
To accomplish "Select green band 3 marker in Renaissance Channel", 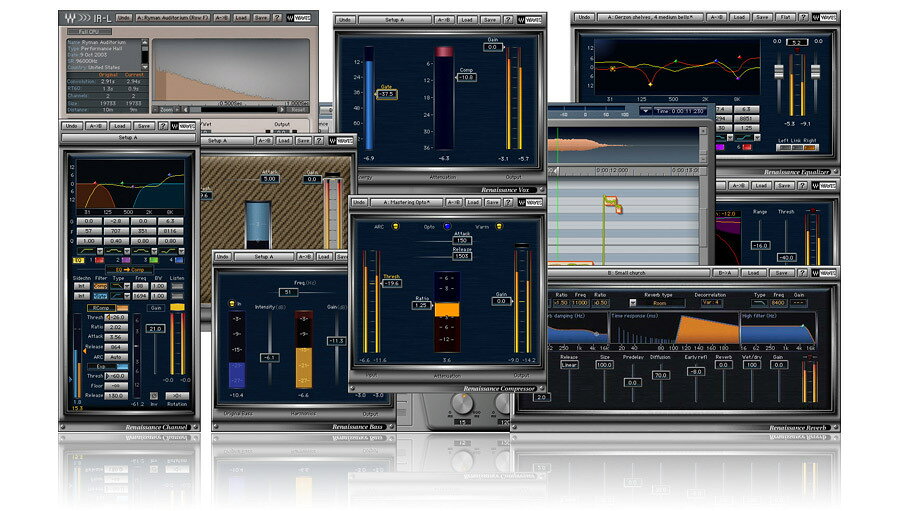I will pyautogui.click(x=153, y=260).
